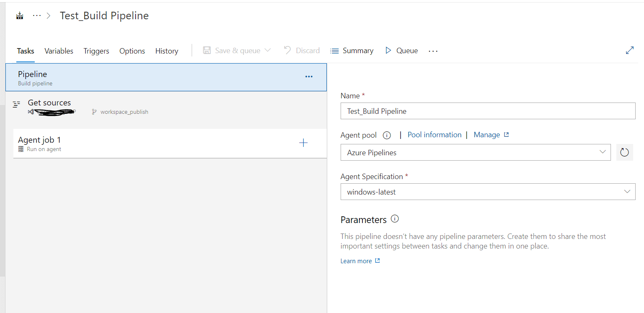This screenshot has width=644, height=313.
Task: Expand the Agent pool dropdown
Action: point(475,152)
